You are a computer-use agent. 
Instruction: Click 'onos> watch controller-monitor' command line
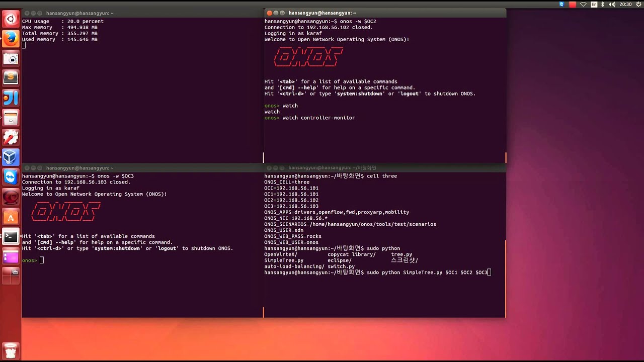(x=309, y=118)
